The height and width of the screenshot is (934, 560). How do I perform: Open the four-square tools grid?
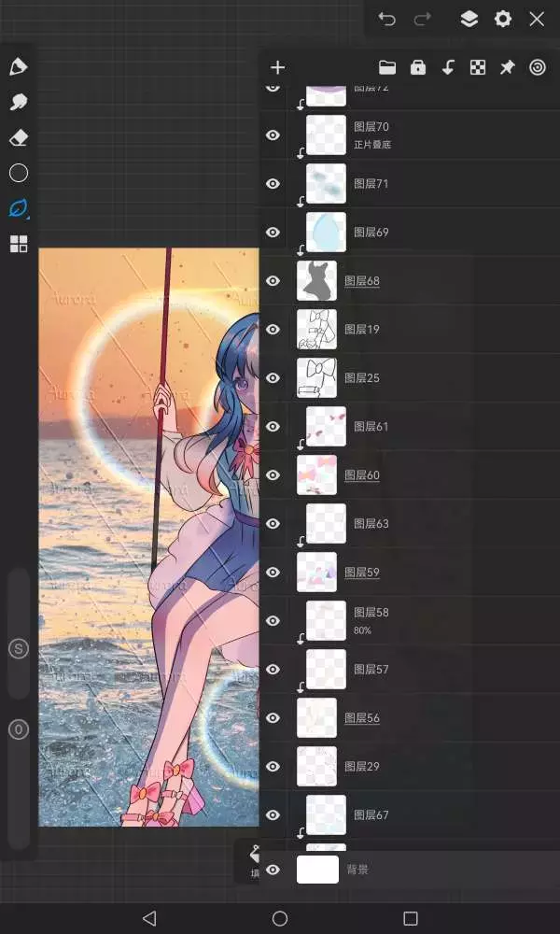tap(18, 245)
